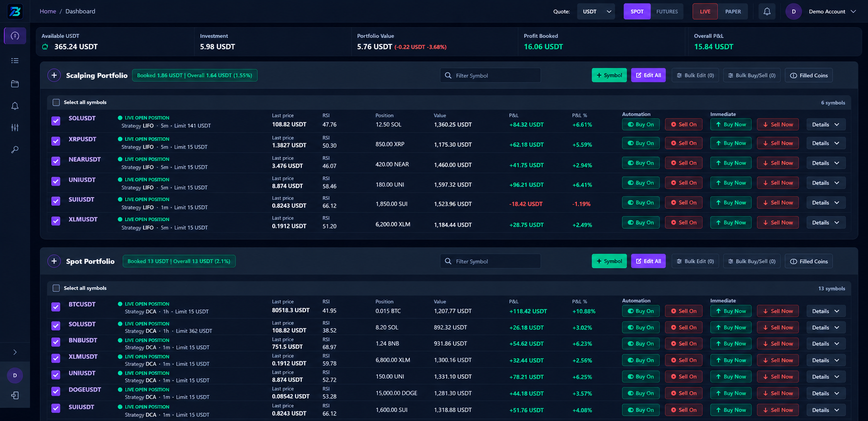Open the sliders settings icon in sidebar
Viewport: 868px width, 421px height.
[x=15, y=128]
